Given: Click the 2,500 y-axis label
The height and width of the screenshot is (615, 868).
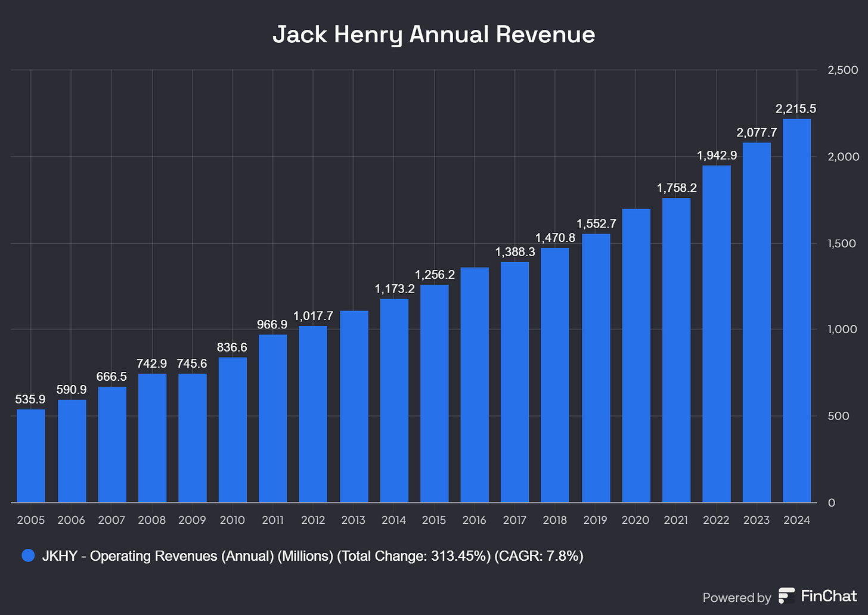Looking at the screenshot, I should coord(843,70).
